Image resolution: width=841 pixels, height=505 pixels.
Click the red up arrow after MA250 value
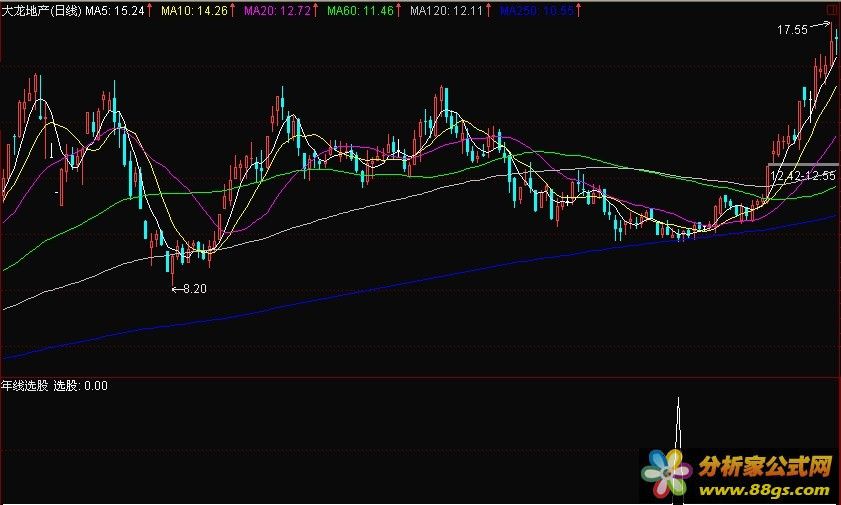coord(579,10)
